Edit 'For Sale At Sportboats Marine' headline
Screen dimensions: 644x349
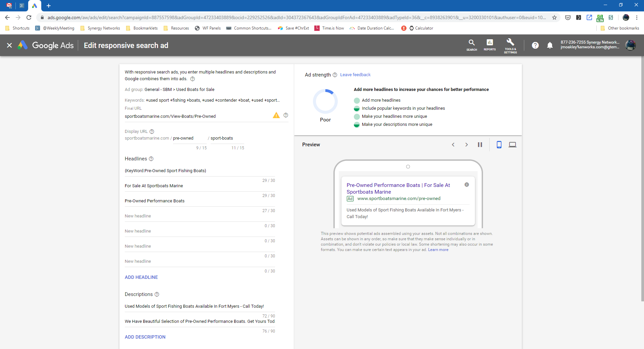[200, 186]
